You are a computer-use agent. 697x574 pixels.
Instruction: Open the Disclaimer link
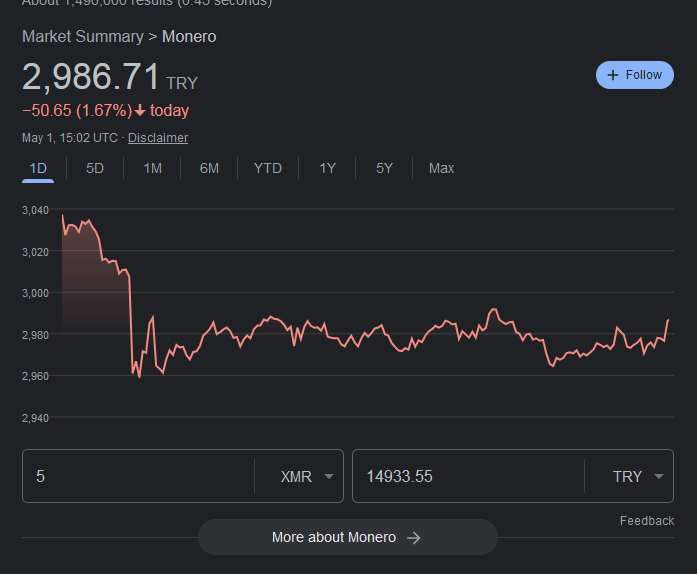(158, 138)
